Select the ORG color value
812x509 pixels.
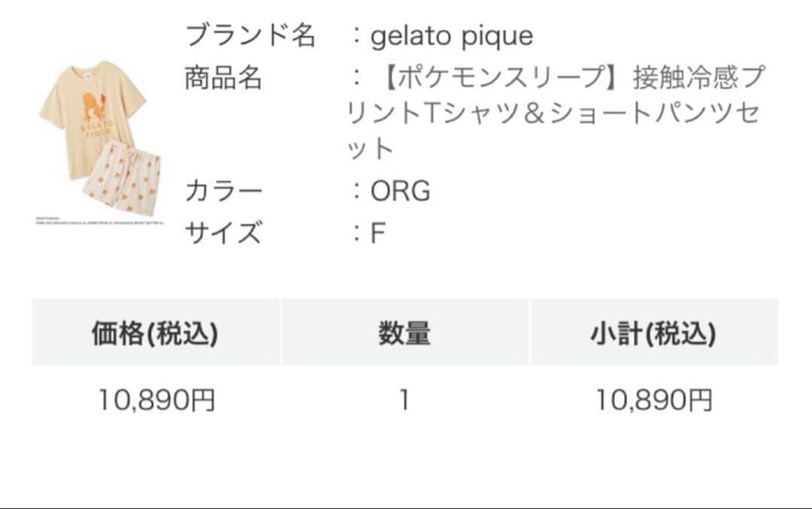click(x=401, y=192)
